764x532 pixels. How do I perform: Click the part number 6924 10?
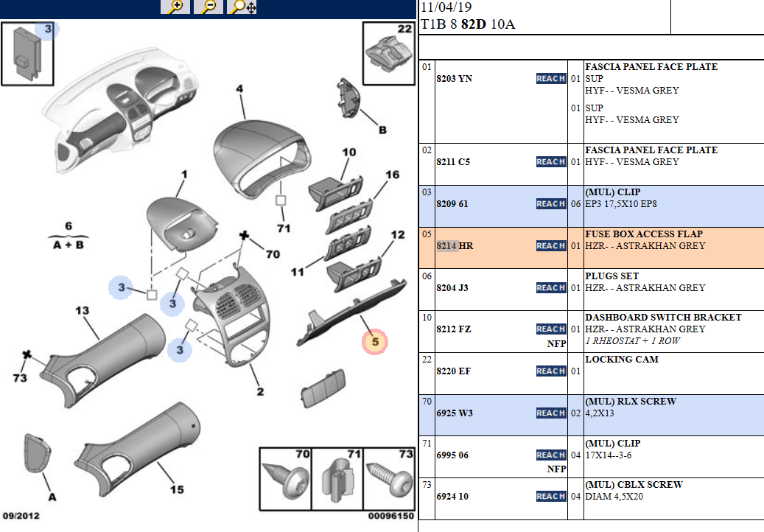pyautogui.click(x=452, y=496)
